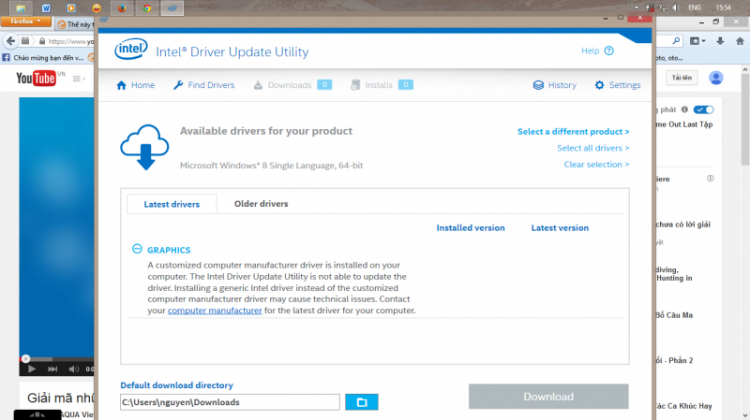Viewport: 750px width, 420px height.
Task: Click YouTube video progress bar handle
Action: point(26,359)
